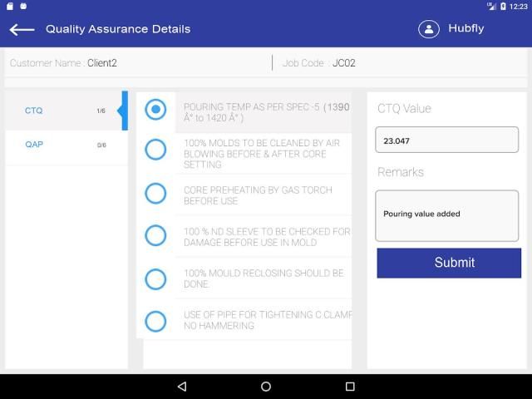Submit the CTQ value
The image size is (532, 399).
pyautogui.click(x=449, y=263)
